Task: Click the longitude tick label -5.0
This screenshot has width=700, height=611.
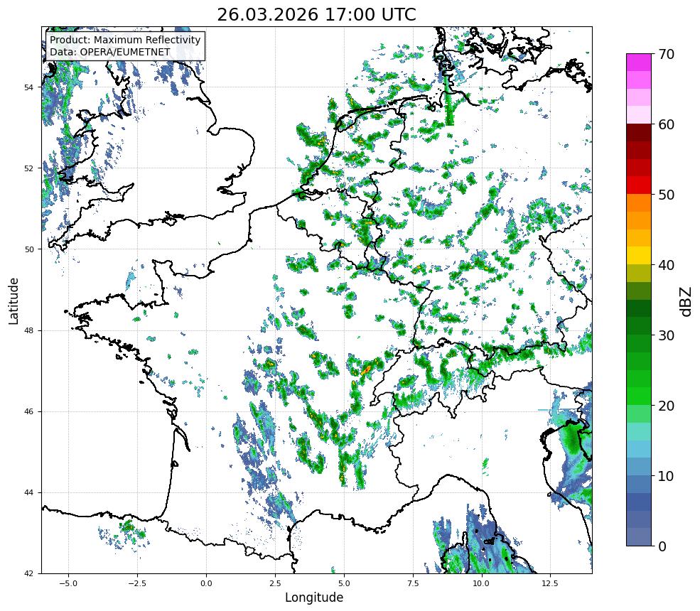Action: coord(68,583)
